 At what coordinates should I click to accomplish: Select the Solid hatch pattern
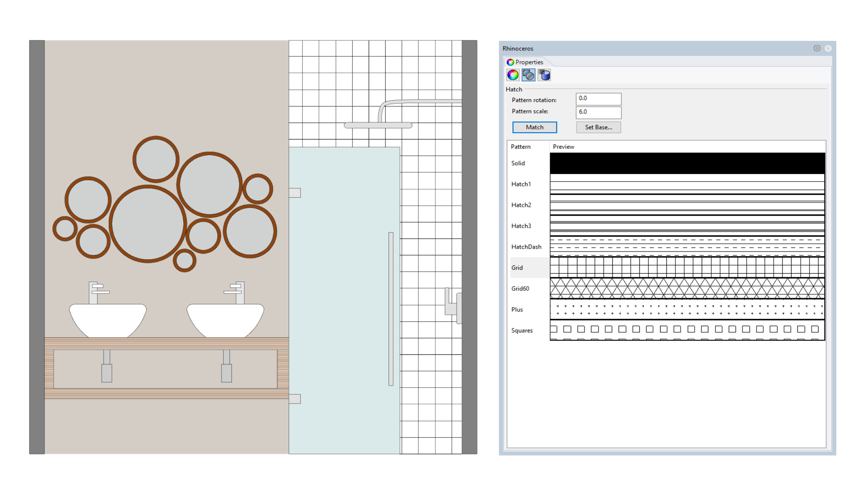click(518, 163)
